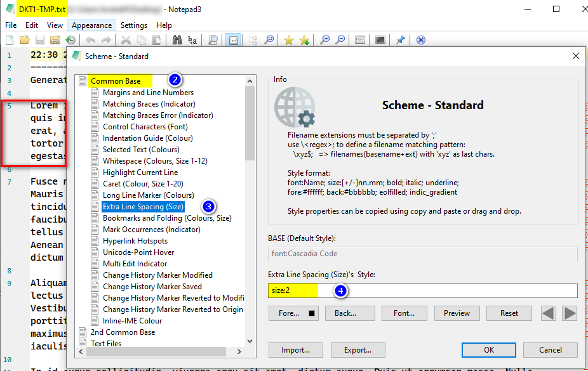Toggle favorites with the star icon
Screen dimensions: 588x371
tap(289, 39)
